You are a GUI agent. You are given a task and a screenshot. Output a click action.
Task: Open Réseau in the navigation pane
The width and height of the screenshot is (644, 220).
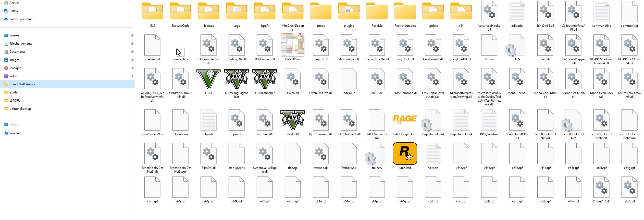[x=14, y=133]
